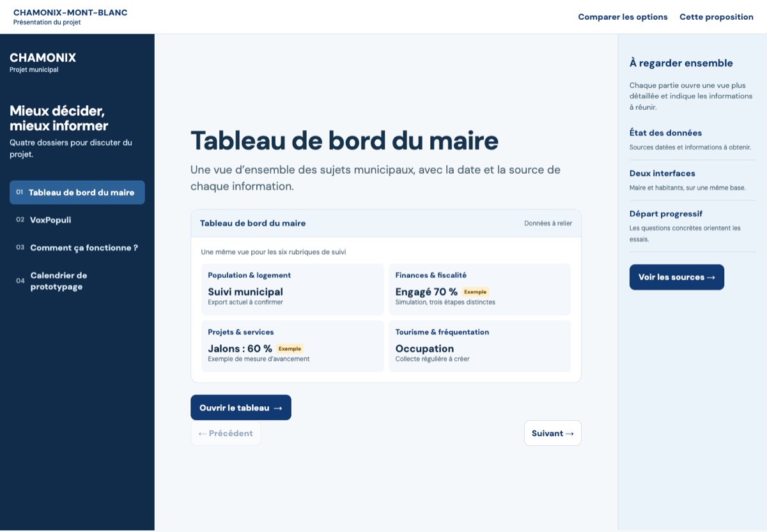
Task: Click Finances & fiscalité card
Action: pos(480,289)
